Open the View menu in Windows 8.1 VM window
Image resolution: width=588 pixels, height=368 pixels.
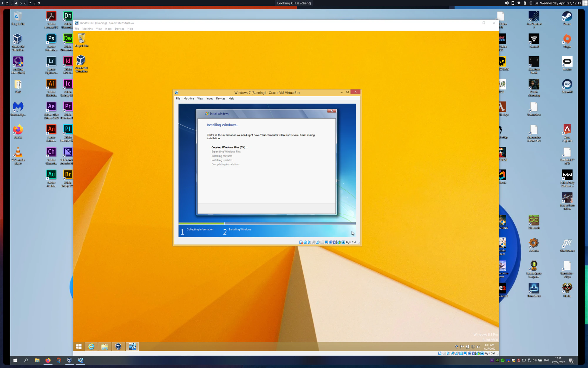(x=99, y=29)
